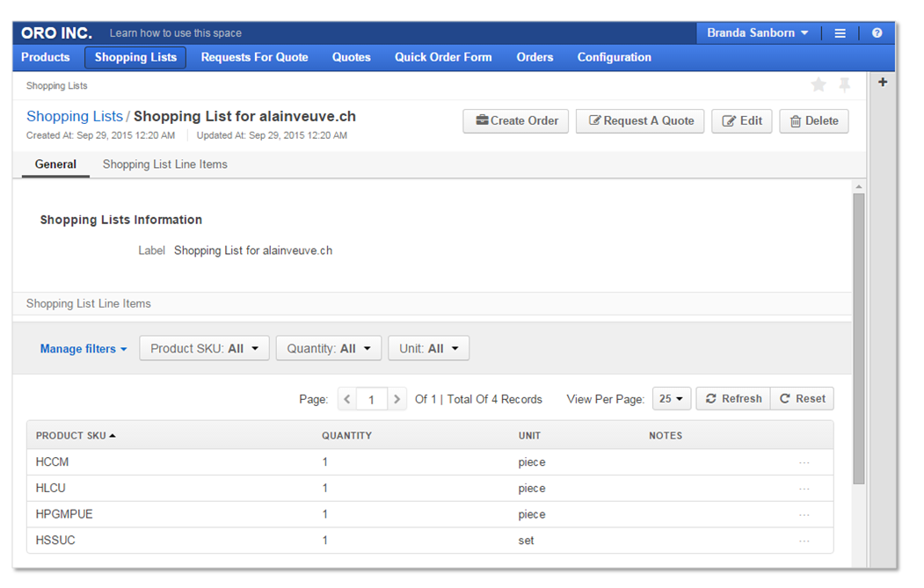The width and height of the screenshot is (924, 588).
Task: Open the help question mark icon
Action: (x=877, y=33)
